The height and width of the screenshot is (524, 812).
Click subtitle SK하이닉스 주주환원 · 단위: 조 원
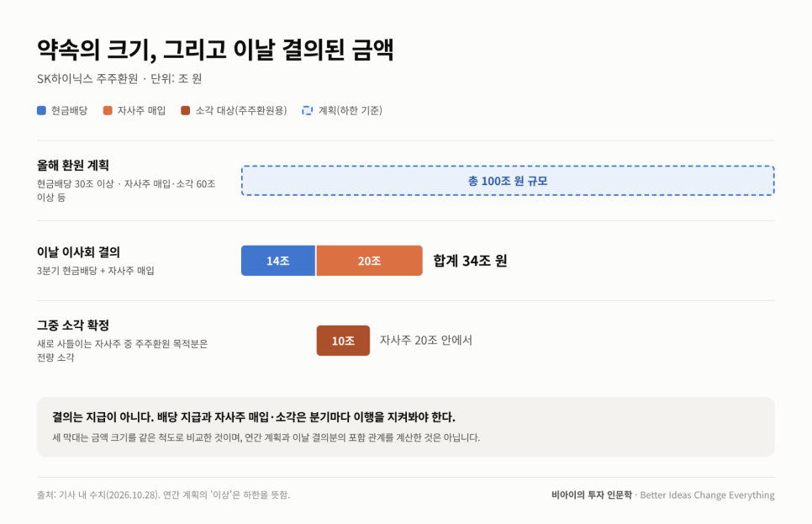(119, 79)
